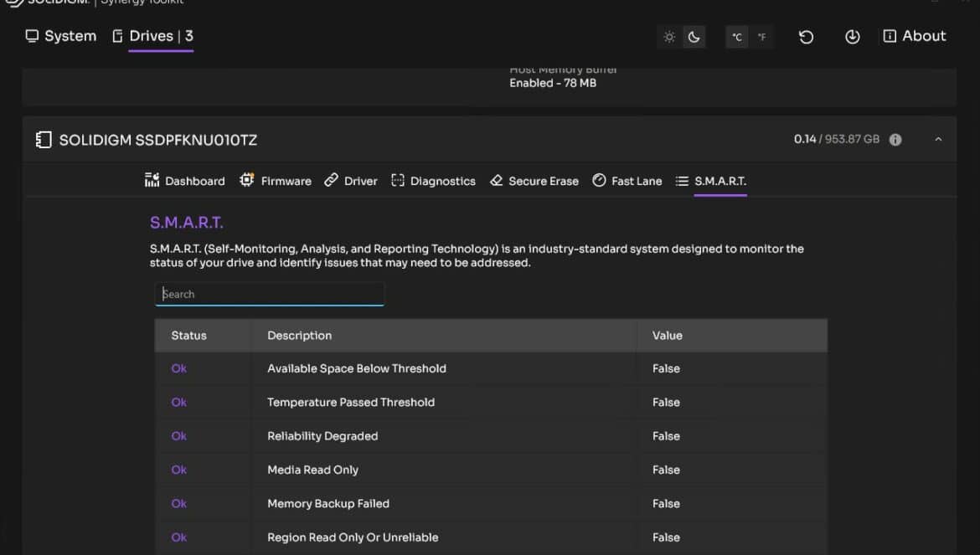Select Fahrenheit temperature unit
The height and width of the screenshot is (555, 980).
[x=761, y=37]
